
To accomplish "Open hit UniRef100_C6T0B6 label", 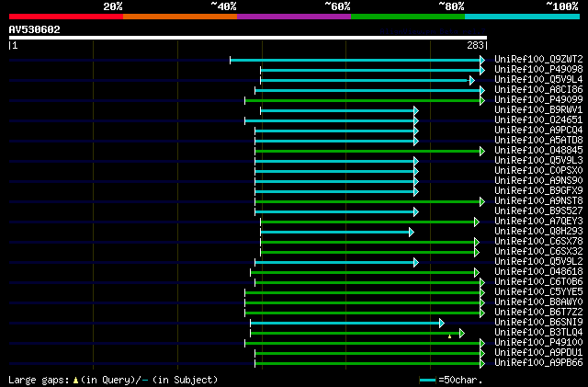I will tap(538, 282).
